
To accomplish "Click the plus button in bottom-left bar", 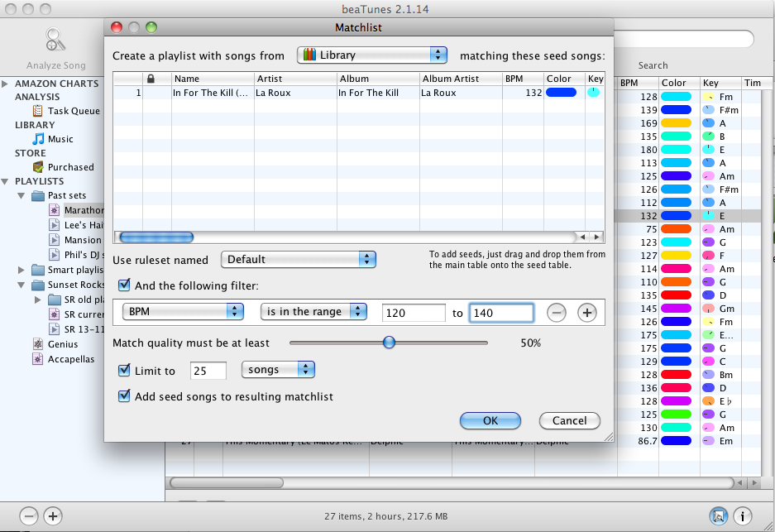I will click(53, 516).
